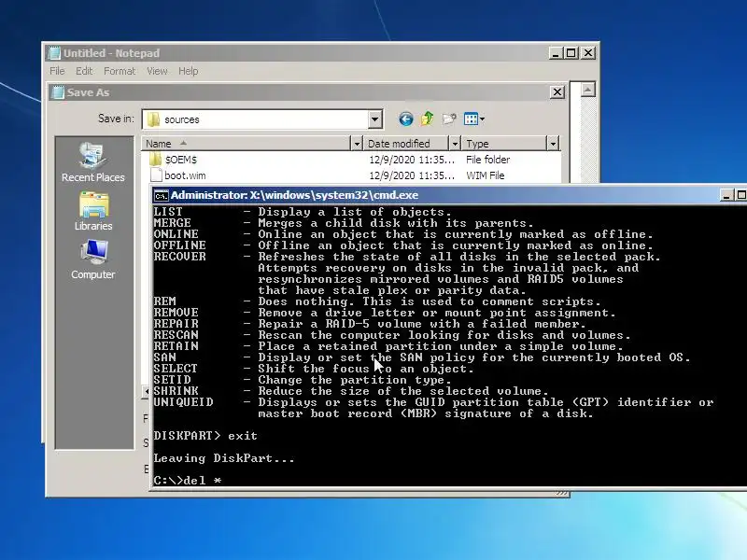Open the Date modified column dropdown
Image resolution: width=747 pixels, height=560 pixels.
[x=455, y=144]
